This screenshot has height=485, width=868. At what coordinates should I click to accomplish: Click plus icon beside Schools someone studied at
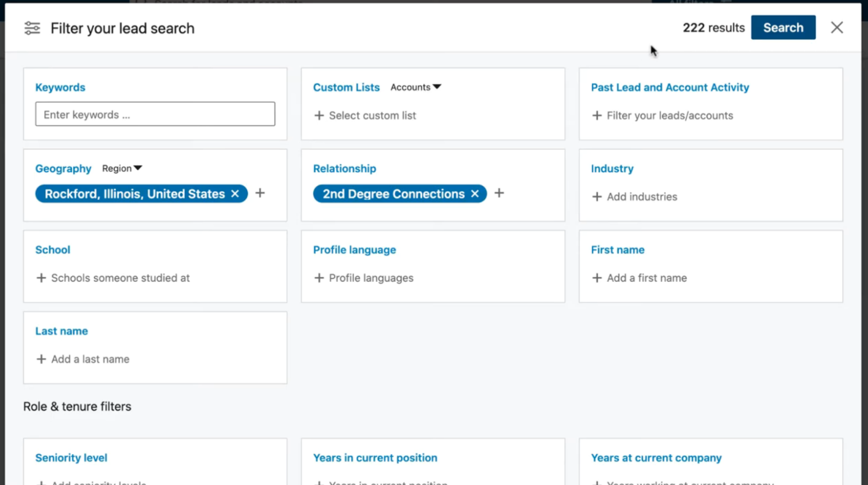click(x=41, y=278)
